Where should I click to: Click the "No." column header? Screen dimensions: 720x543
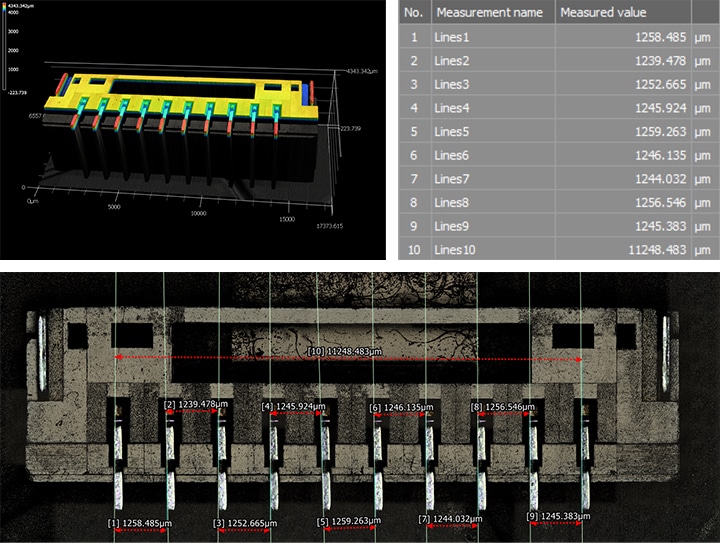click(415, 13)
